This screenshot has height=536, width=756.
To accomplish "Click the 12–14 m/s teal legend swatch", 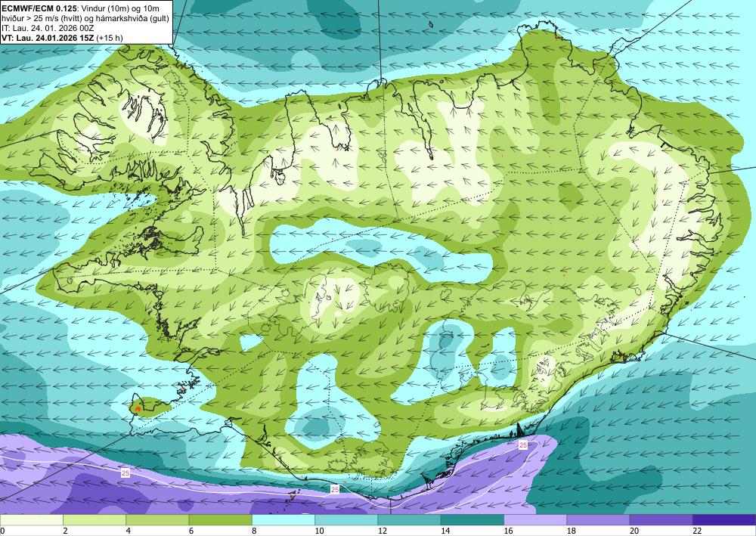I will 409,520.
